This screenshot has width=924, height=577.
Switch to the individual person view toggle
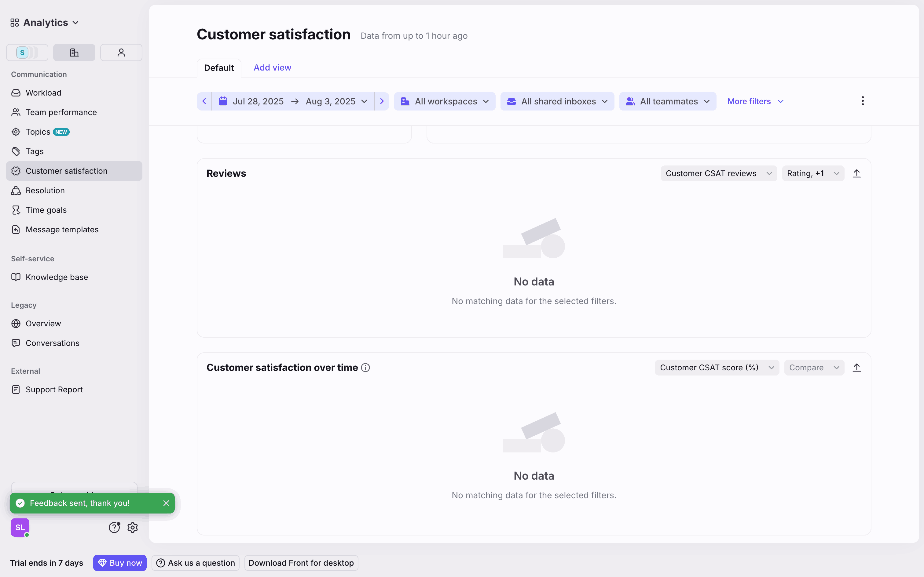[x=121, y=53]
